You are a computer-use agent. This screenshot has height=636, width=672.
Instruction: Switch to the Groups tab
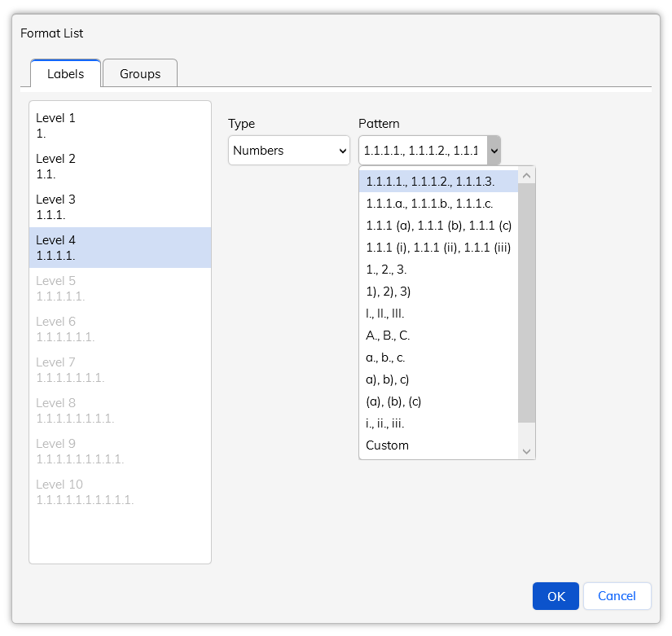(140, 73)
